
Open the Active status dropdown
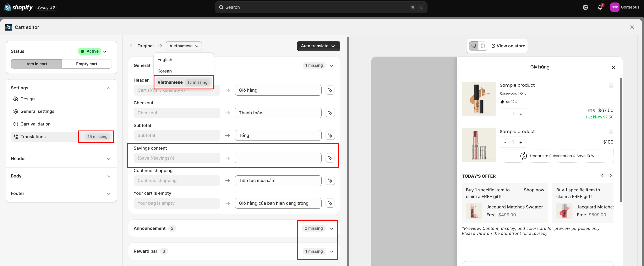(93, 51)
